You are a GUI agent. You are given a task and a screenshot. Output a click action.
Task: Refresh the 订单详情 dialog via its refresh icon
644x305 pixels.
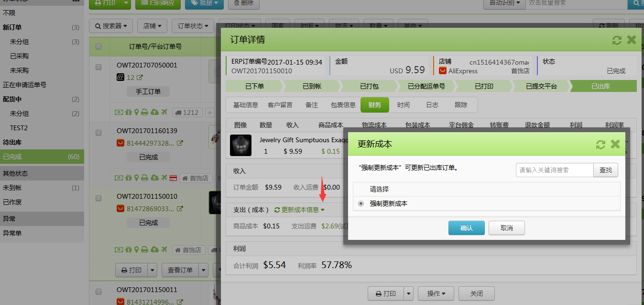(617, 40)
